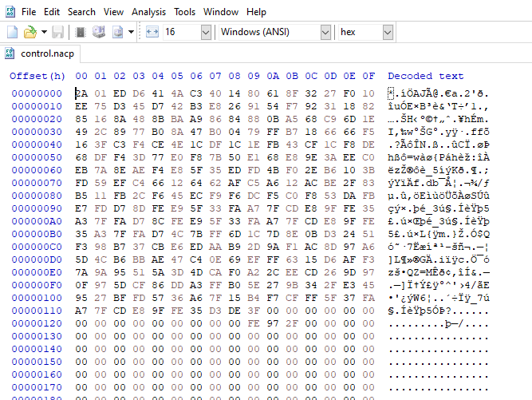
Task: Open the Analysis menu
Action: [148, 12]
